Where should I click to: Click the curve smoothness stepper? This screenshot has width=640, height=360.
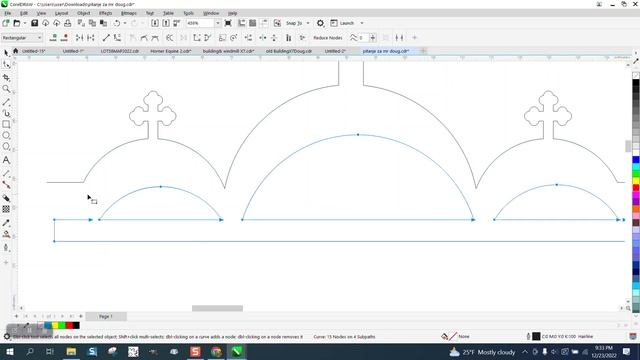point(373,38)
